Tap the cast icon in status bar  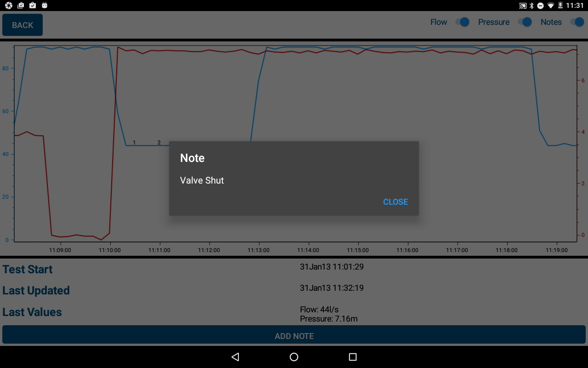coord(523,6)
